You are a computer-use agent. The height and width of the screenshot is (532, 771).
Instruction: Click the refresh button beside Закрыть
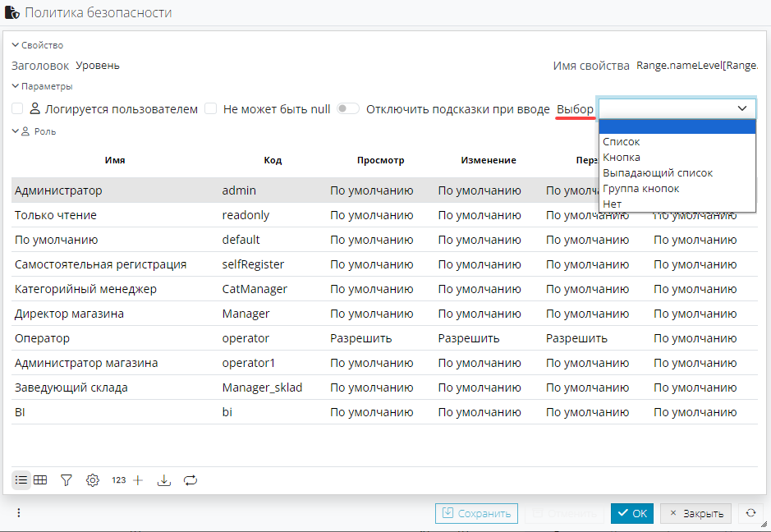tap(750, 513)
